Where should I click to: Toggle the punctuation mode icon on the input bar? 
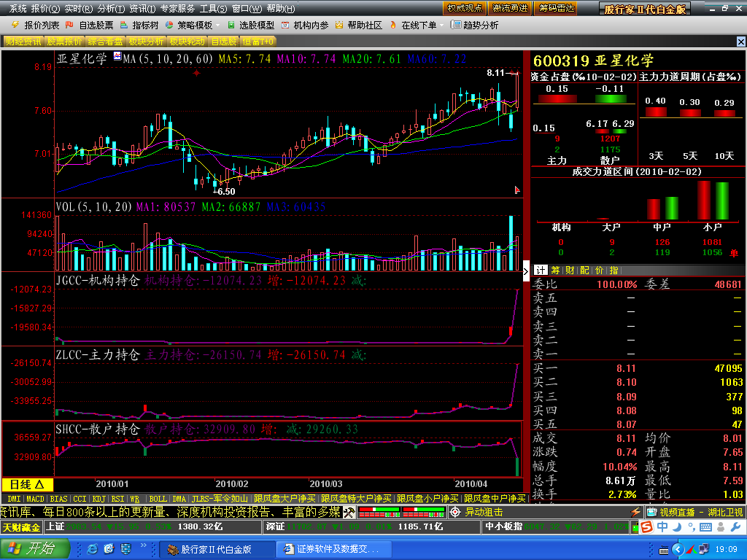click(x=692, y=528)
